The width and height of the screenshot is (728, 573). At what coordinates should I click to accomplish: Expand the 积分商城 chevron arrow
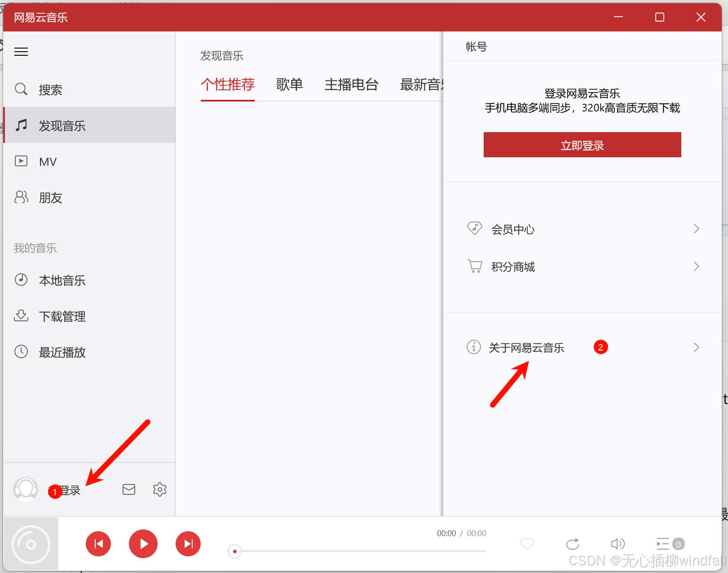coord(697,267)
